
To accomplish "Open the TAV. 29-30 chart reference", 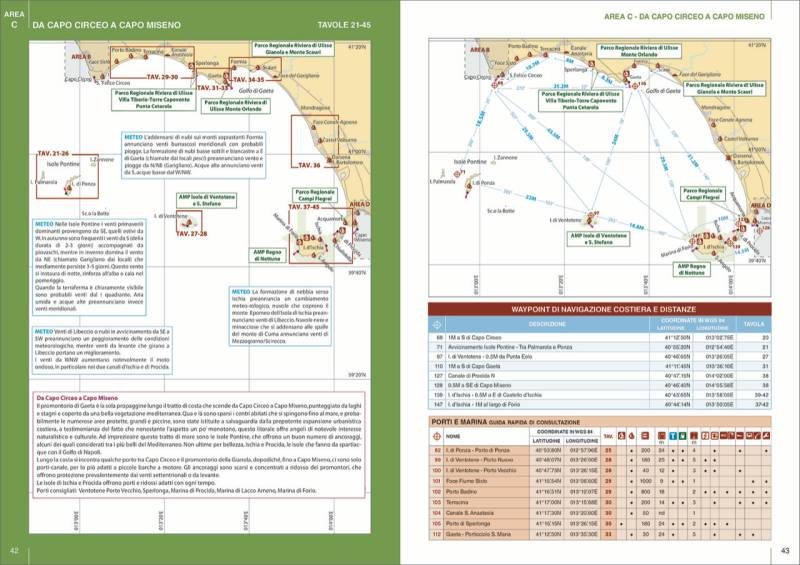I will click(162, 76).
